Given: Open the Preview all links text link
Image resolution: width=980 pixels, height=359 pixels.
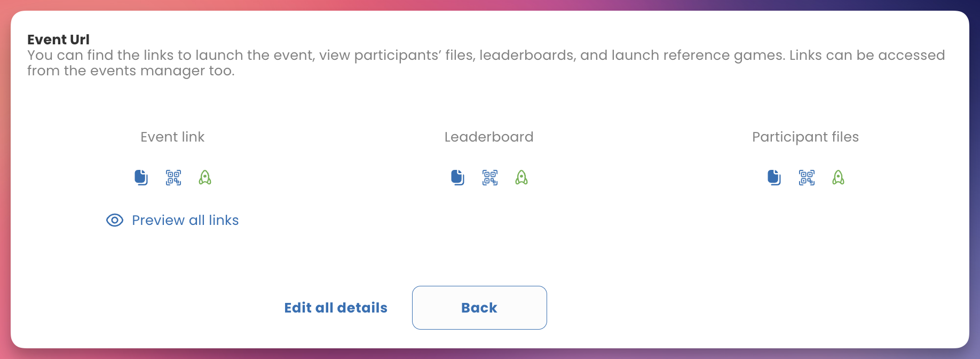Looking at the screenshot, I should point(185,220).
